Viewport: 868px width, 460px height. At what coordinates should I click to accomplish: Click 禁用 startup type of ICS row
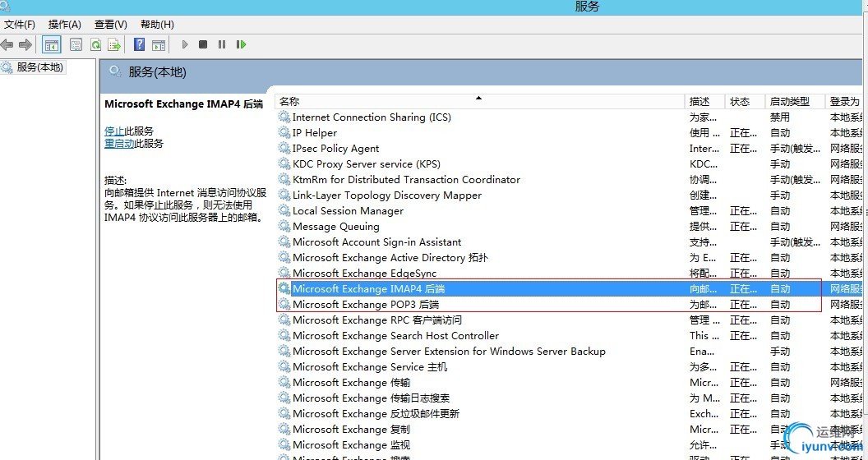tap(780, 117)
